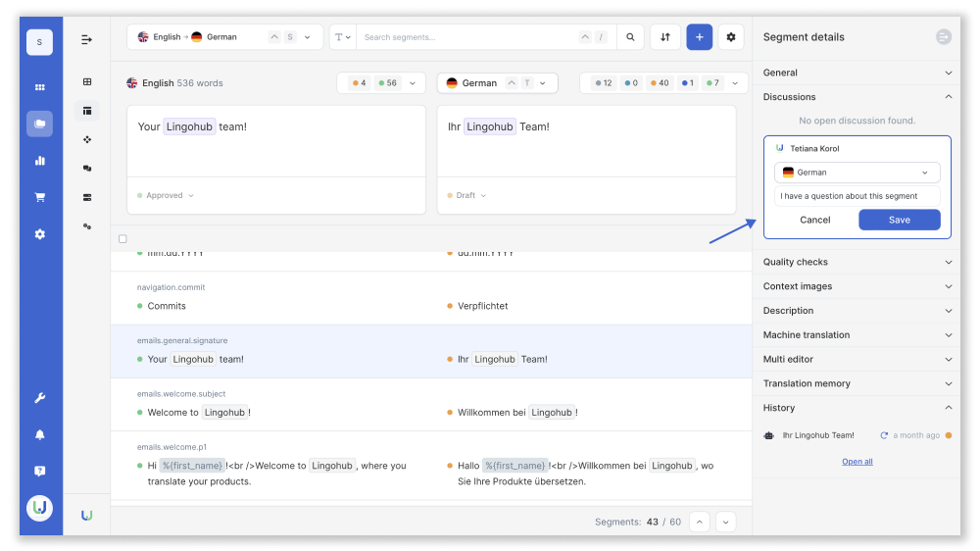The width and height of the screenshot is (980, 551).
Task: Open the Draft status dropdown
Action: (466, 195)
